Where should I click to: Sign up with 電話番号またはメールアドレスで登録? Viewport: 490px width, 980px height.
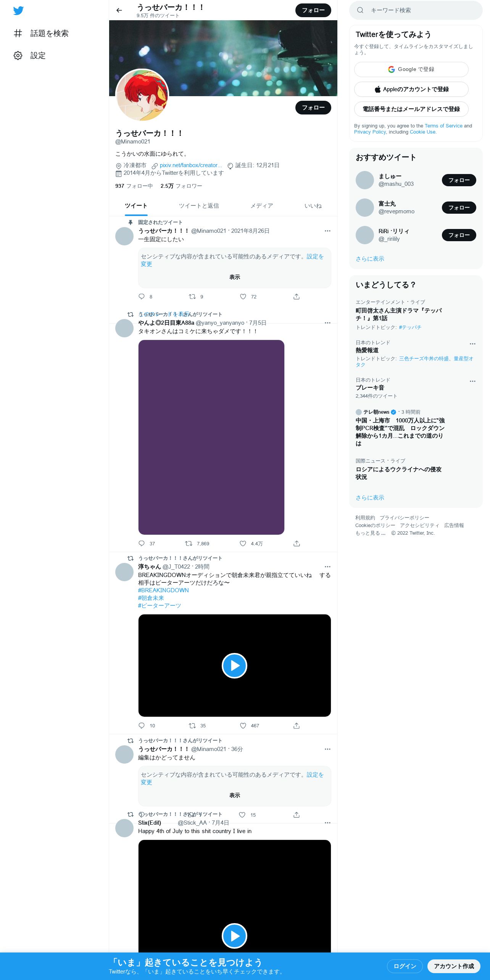pos(411,109)
